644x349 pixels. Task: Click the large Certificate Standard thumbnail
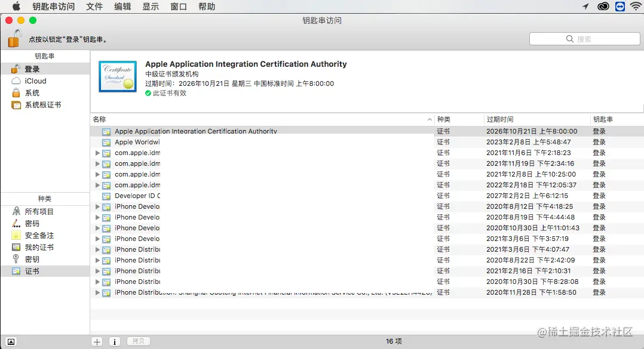(x=118, y=76)
